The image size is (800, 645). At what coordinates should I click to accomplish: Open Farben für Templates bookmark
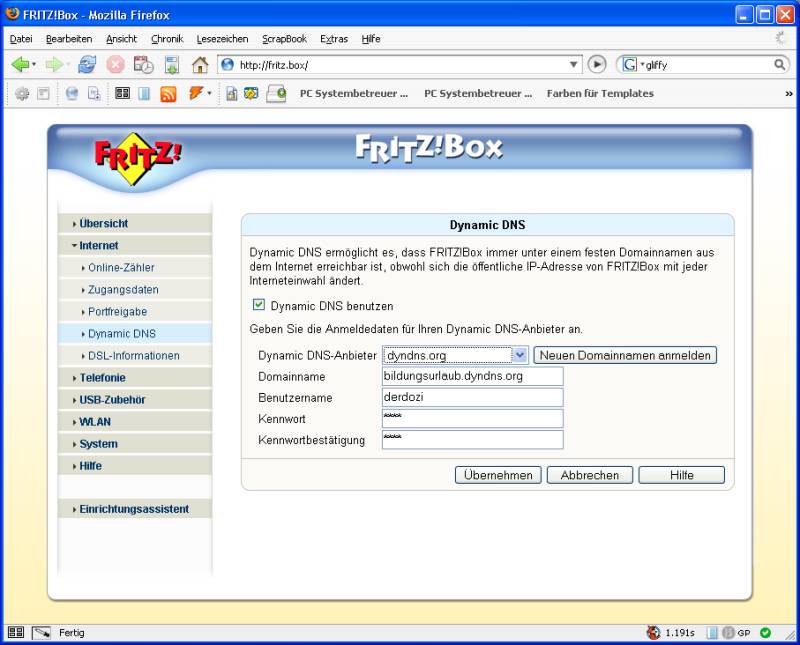[600, 93]
